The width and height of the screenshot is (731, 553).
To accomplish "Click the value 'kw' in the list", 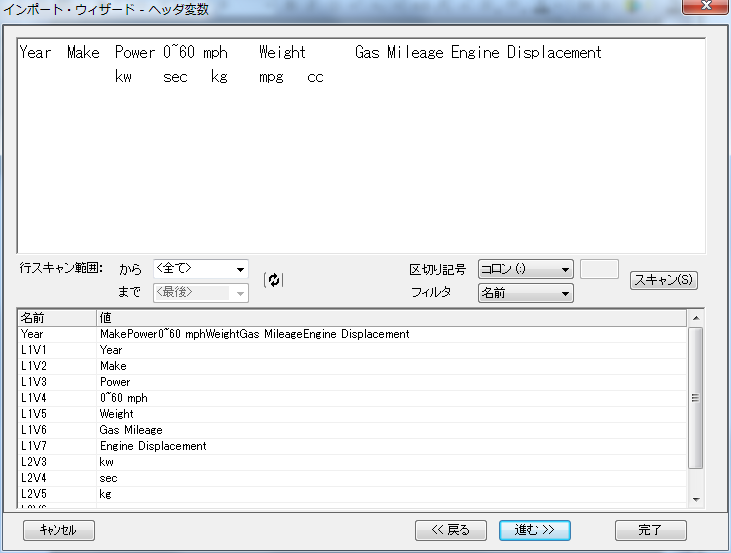I will tap(106, 462).
